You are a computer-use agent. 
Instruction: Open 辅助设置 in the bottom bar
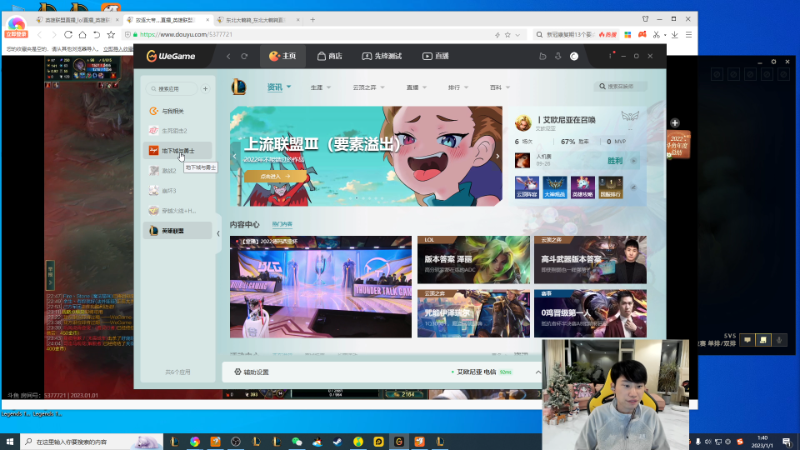[252, 372]
